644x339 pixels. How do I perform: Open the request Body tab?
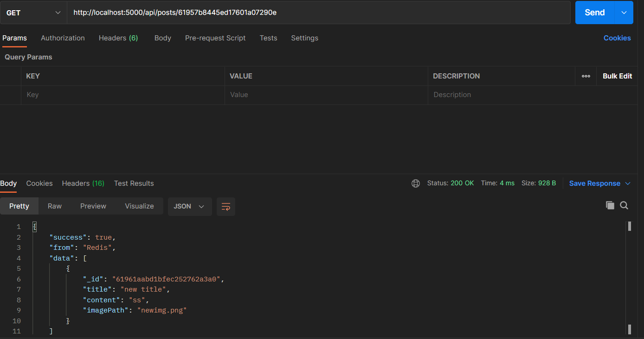[163, 38]
